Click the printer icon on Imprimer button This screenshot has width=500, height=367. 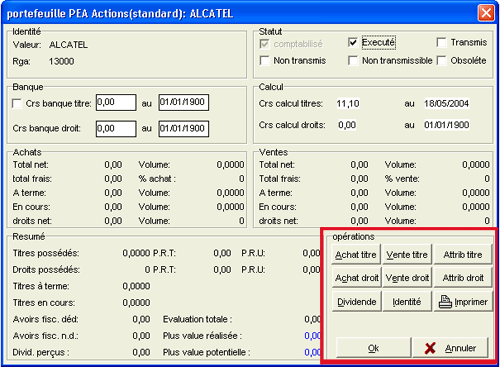point(445,302)
